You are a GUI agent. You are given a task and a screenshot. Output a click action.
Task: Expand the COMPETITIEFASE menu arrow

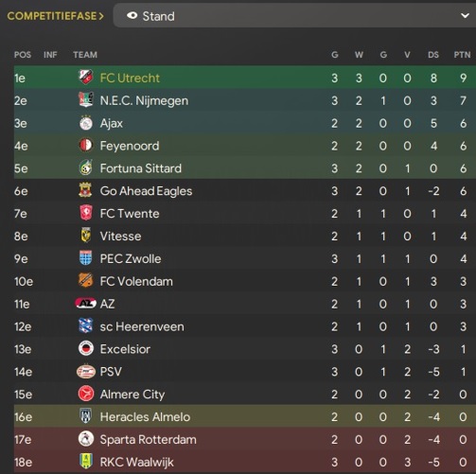coord(101,16)
